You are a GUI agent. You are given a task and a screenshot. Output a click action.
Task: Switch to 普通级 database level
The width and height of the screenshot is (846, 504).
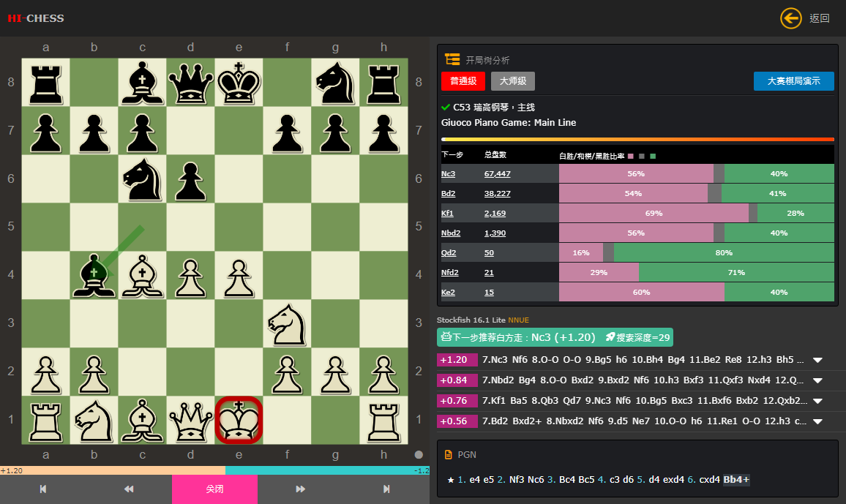(x=463, y=81)
